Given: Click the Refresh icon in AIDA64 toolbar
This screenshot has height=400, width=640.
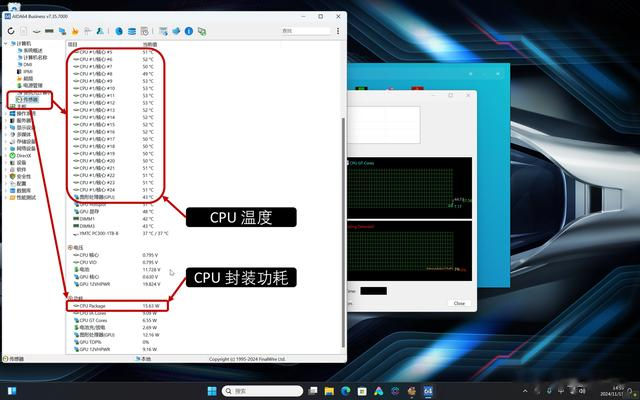Looking at the screenshot, I should 11,31.
